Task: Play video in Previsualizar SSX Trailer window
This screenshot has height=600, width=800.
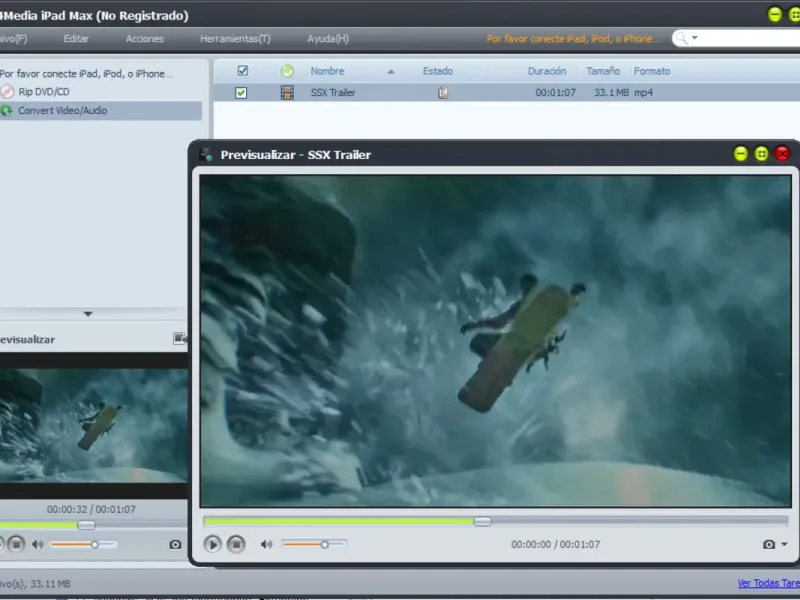Action: [212, 544]
